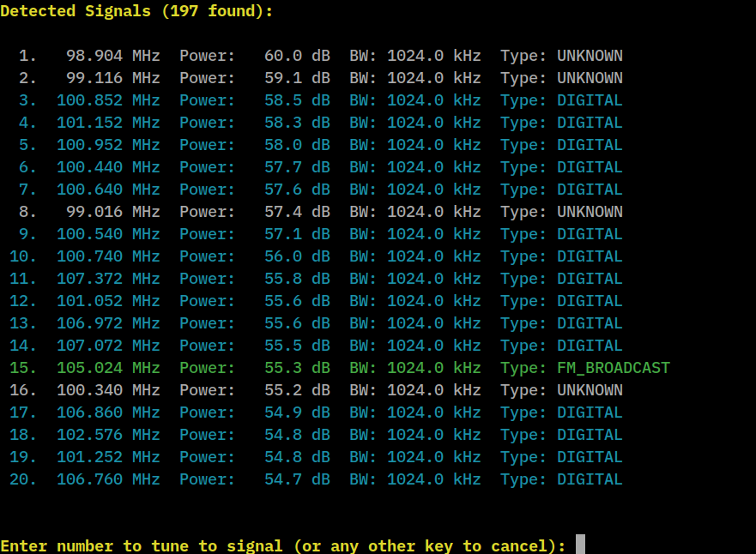The height and width of the screenshot is (554, 756).
Task: Click the 60.0 dB power value
Action: coord(297,56)
